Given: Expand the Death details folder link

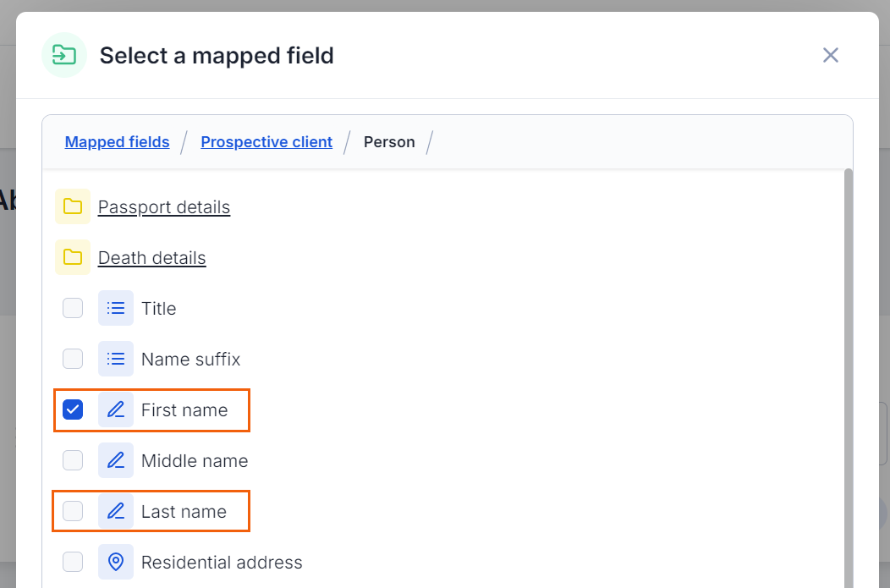Looking at the screenshot, I should pyautogui.click(x=152, y=258).
